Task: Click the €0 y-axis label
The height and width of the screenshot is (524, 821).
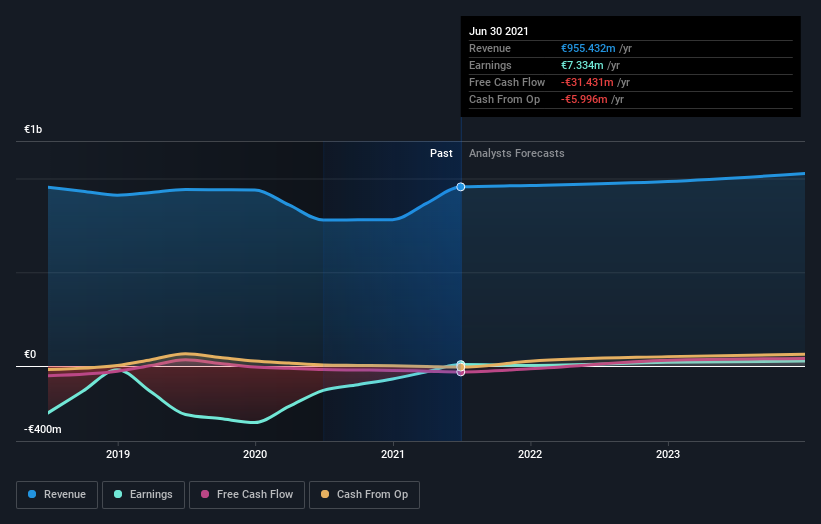Action: (30, 354)
